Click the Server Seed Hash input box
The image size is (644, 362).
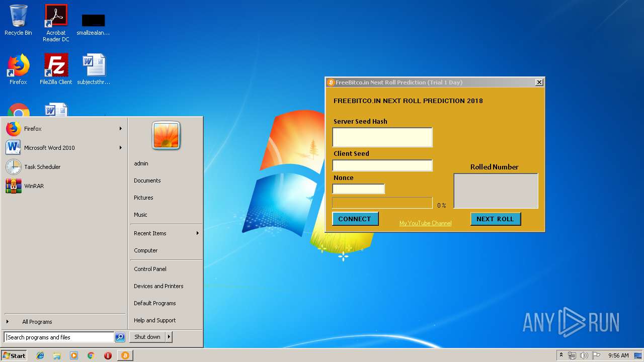click(382, 137)
